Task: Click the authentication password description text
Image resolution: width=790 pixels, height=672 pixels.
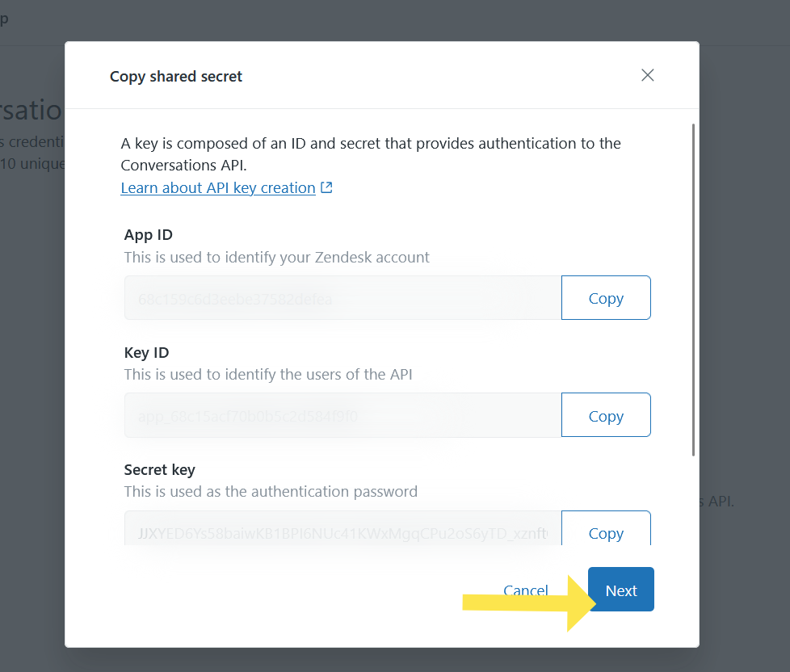Action: tap(271, 491)
